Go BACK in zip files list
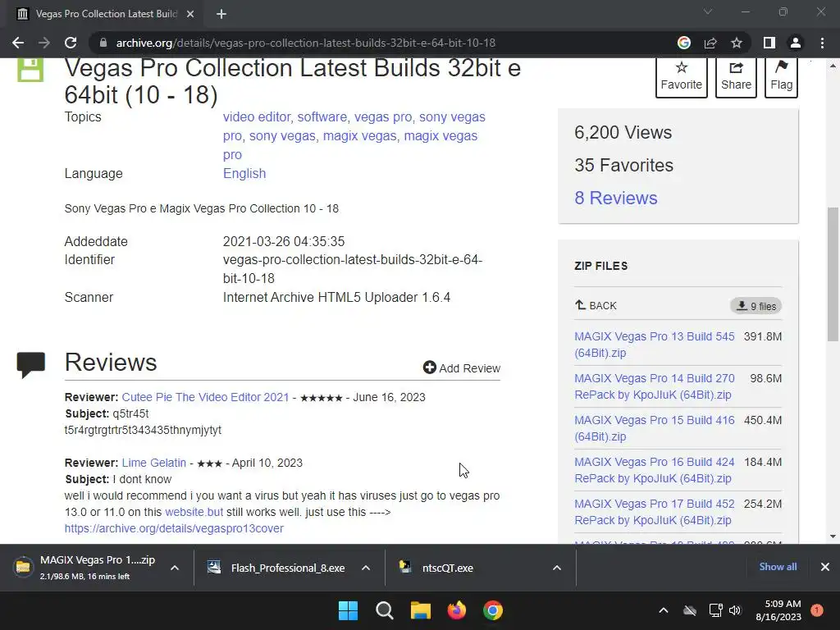 [596, 305]
